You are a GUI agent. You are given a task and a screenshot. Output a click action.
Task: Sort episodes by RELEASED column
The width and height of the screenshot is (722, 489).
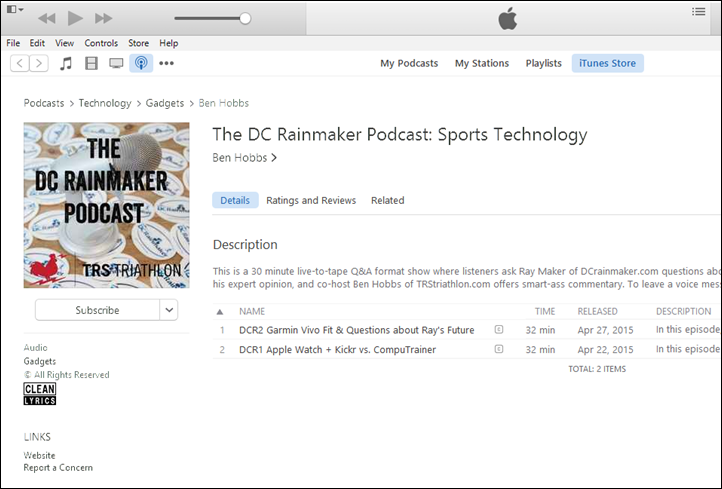597,311
